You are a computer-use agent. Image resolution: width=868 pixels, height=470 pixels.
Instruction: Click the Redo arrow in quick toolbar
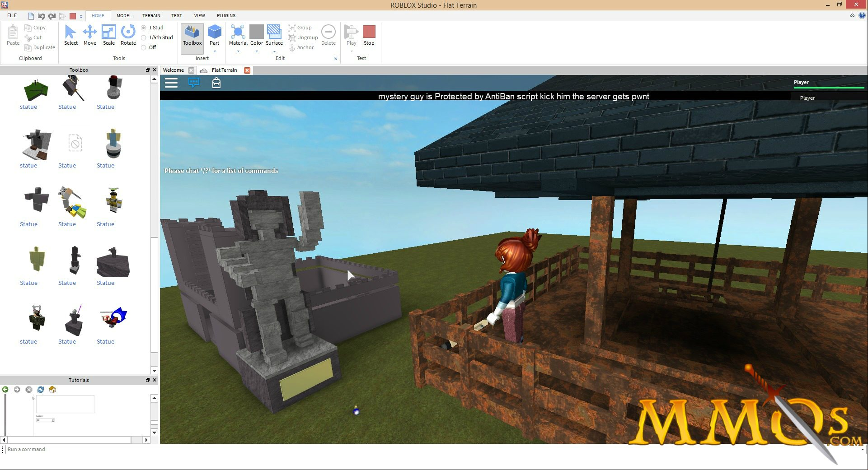[x=52, y=16]
